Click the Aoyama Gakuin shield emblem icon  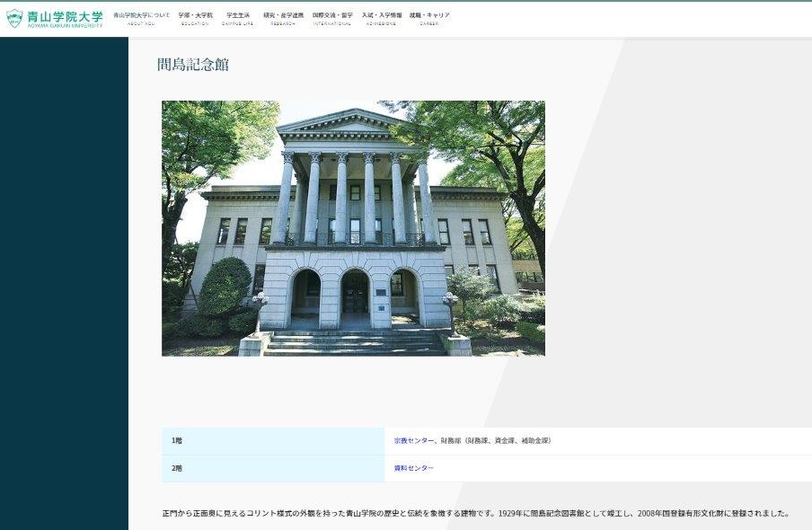click(14, 18)
